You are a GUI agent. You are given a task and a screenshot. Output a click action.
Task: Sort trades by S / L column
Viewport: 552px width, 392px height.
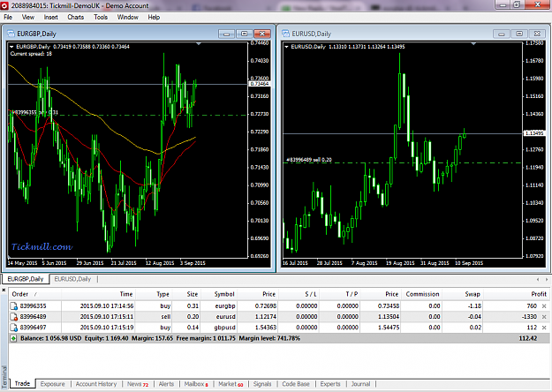coord(299,294)
